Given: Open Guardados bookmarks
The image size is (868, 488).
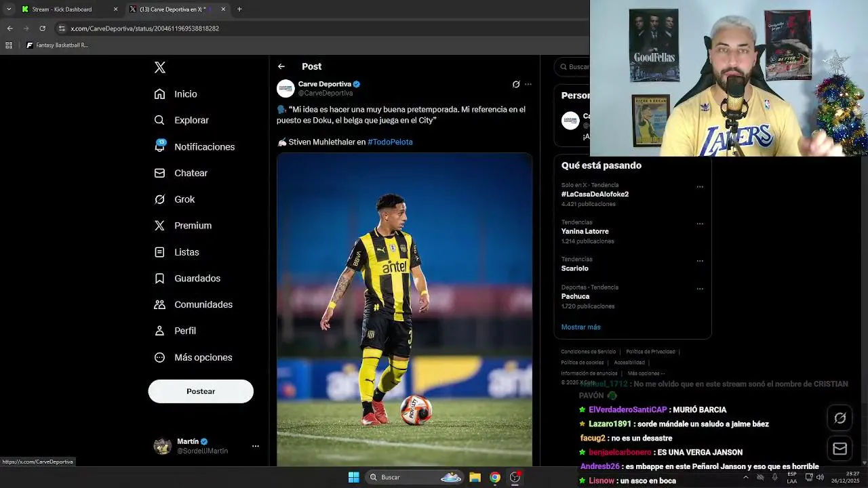Looking at the screenshot, I should pyautogui.click(x=187, y=279).
